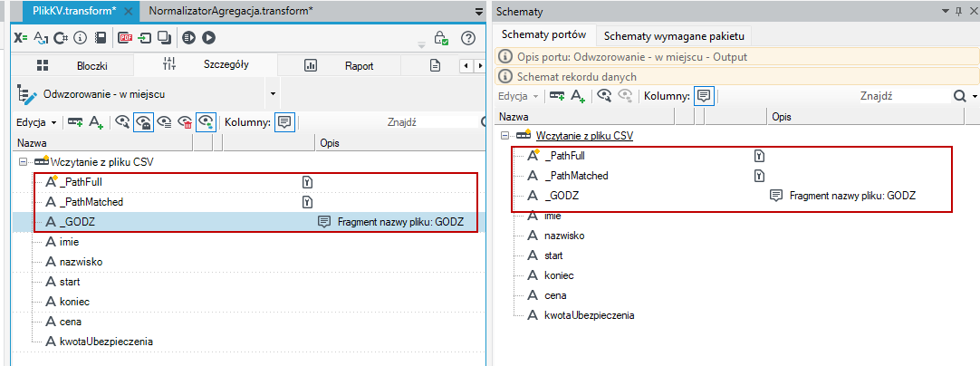980x366 pixels.
Task: Click add record icon in the Schematy toolbar
Action: 557,96
